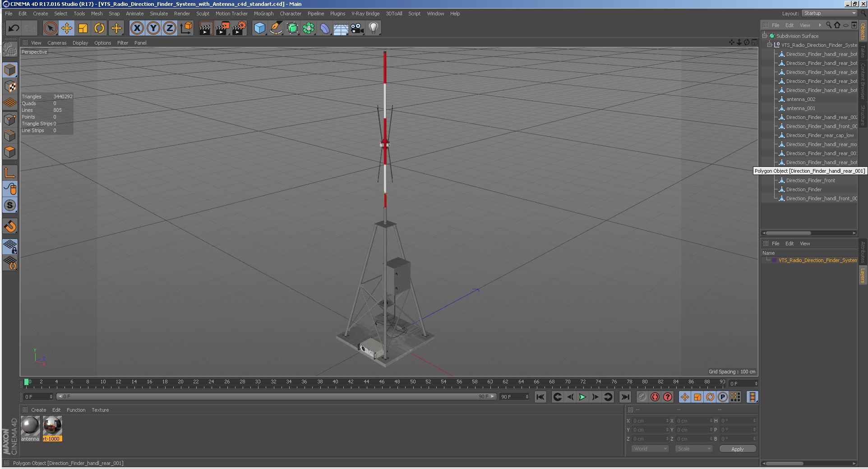Add a floor environment object

click(x=341, y=28)
